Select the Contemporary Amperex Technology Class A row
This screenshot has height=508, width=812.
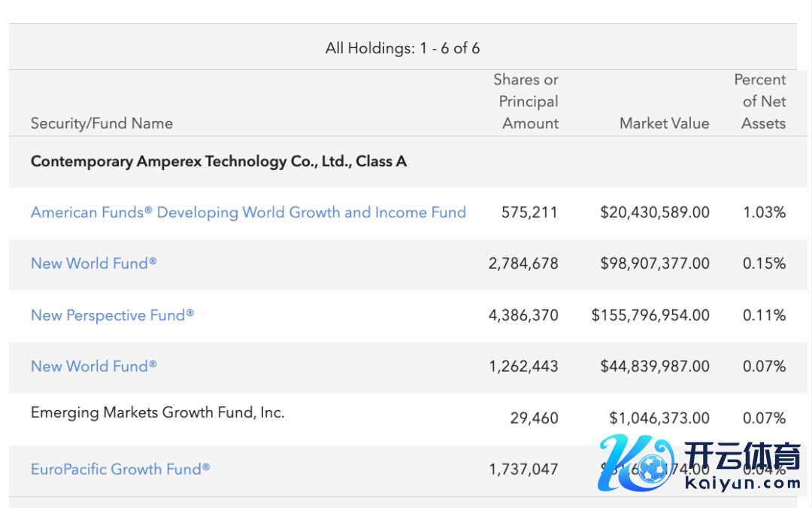pos(219,161)
